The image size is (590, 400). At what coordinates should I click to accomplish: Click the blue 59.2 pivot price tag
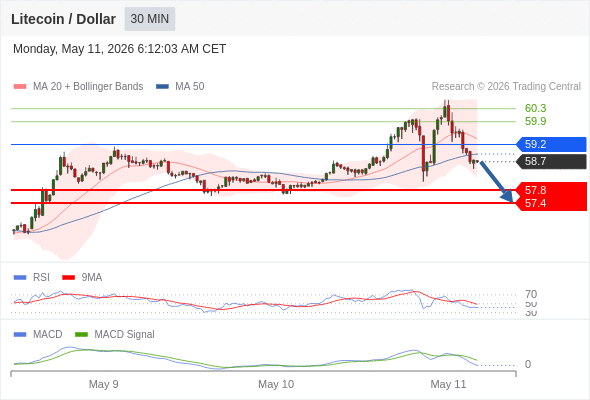(x=551, y=144)
